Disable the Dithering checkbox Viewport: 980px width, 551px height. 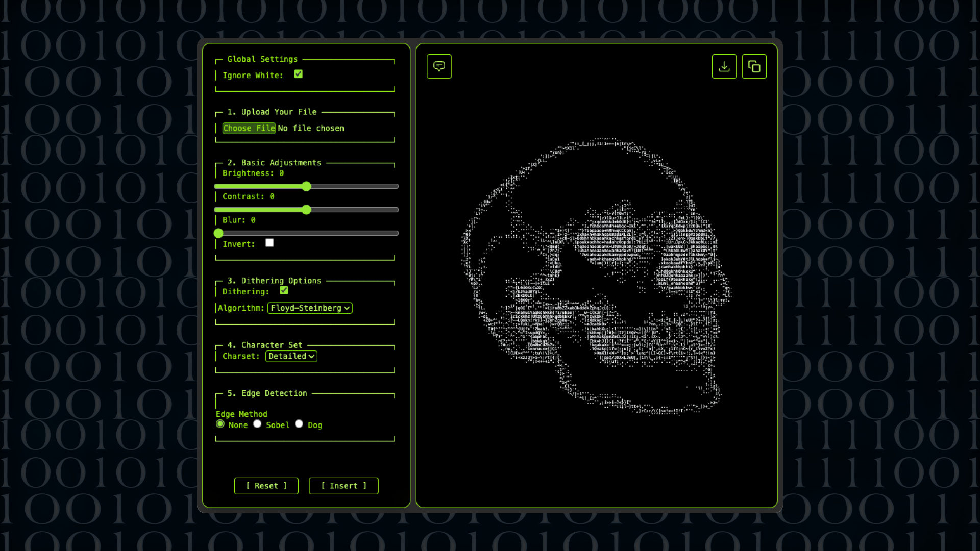pyautogui.click(x=284, y=290)
